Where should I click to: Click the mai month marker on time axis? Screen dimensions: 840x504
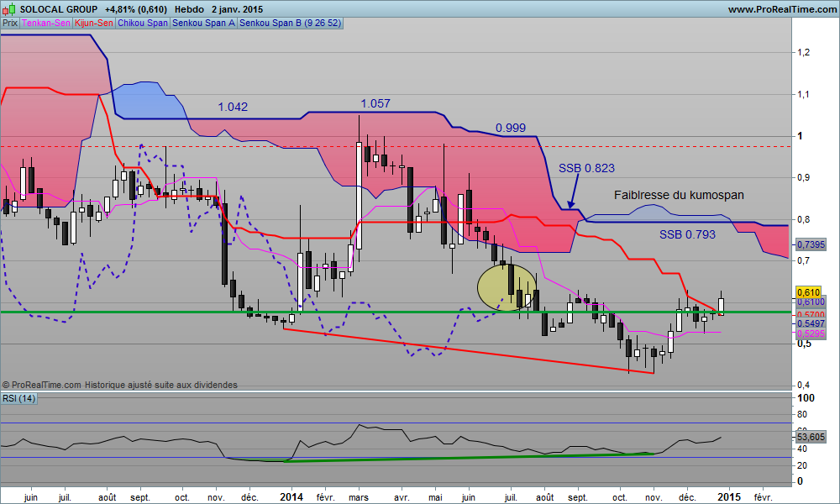pyautogui.click(x=435, y=497)
